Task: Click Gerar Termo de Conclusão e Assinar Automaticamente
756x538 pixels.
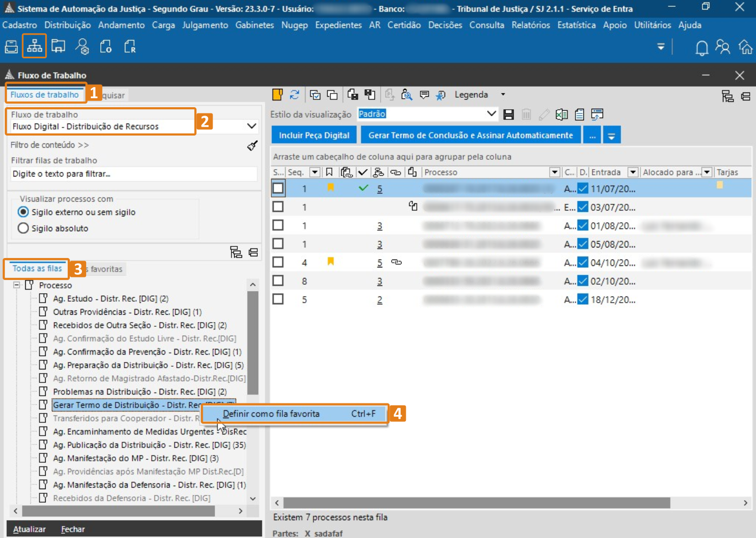Action: (470, 136)
